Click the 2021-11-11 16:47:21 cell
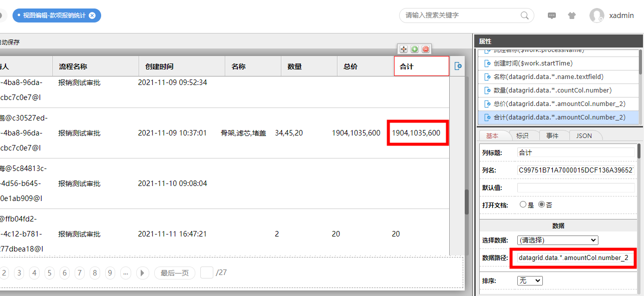Screen dimensions: 644x296 tap(172, 233)
